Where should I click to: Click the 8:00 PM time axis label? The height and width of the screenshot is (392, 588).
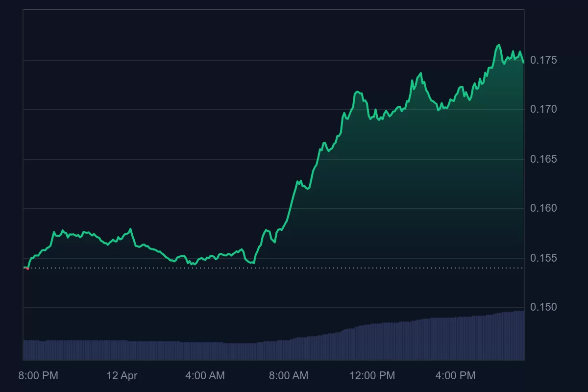click(38, 376)
